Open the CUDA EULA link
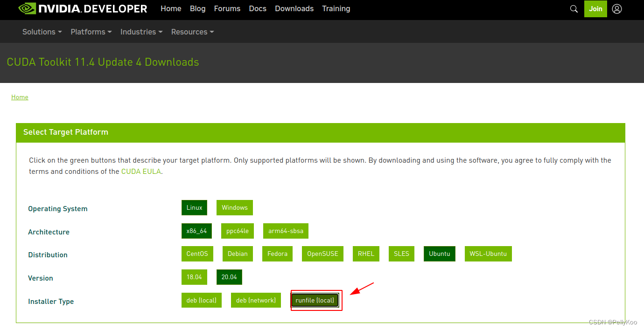Viewport: 644px width, 330px height. point(141,171)
